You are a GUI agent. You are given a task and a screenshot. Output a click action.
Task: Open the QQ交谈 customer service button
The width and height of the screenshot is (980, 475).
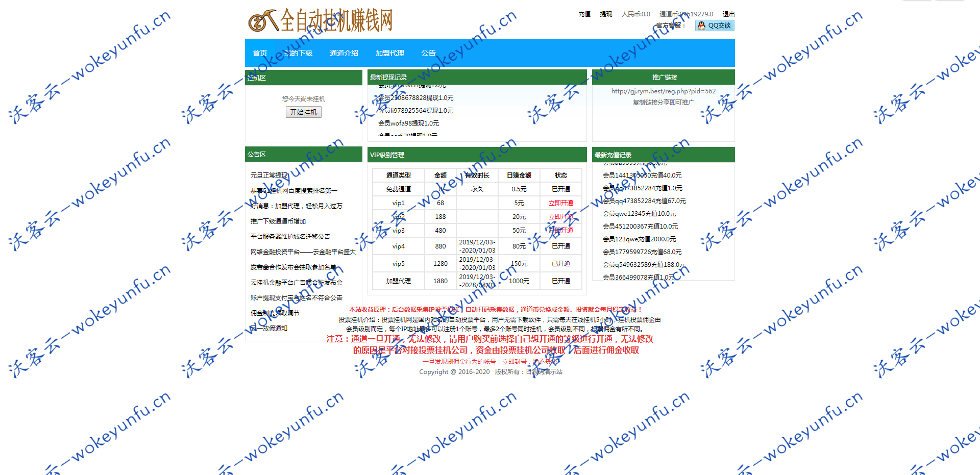point(715,26)
